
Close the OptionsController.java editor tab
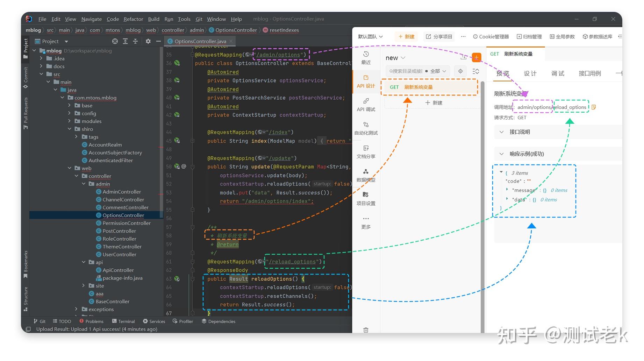(x=231, y=41)
